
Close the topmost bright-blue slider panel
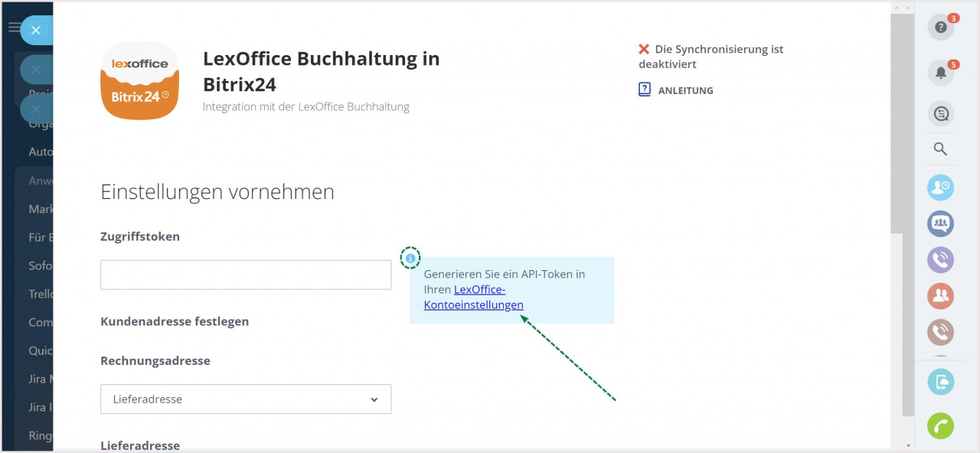35,31
